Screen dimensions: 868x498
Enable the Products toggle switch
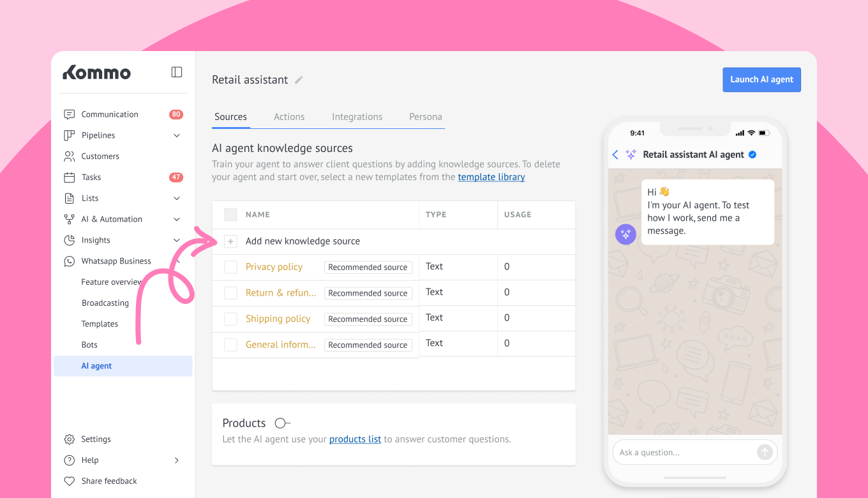click(282, 423)
